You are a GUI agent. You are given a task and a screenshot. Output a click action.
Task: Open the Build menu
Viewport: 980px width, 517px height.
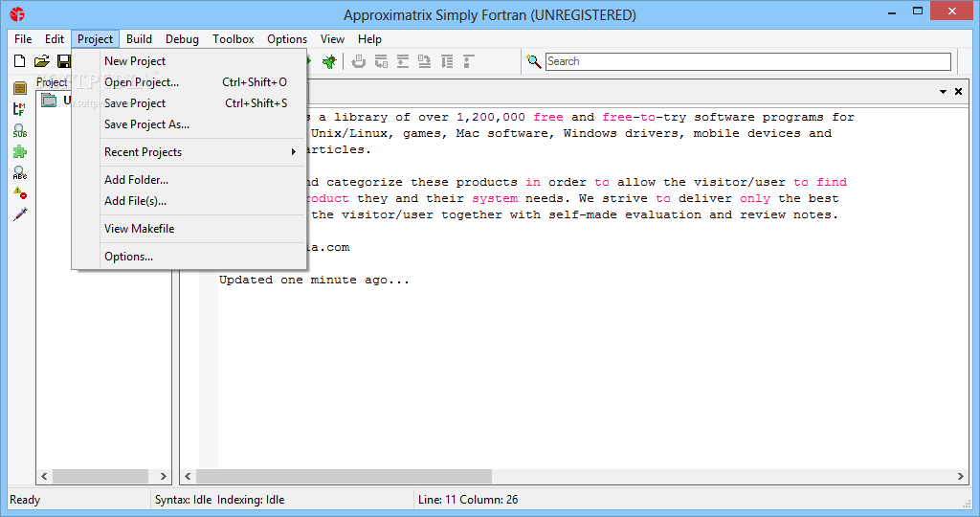pos(140,38)
